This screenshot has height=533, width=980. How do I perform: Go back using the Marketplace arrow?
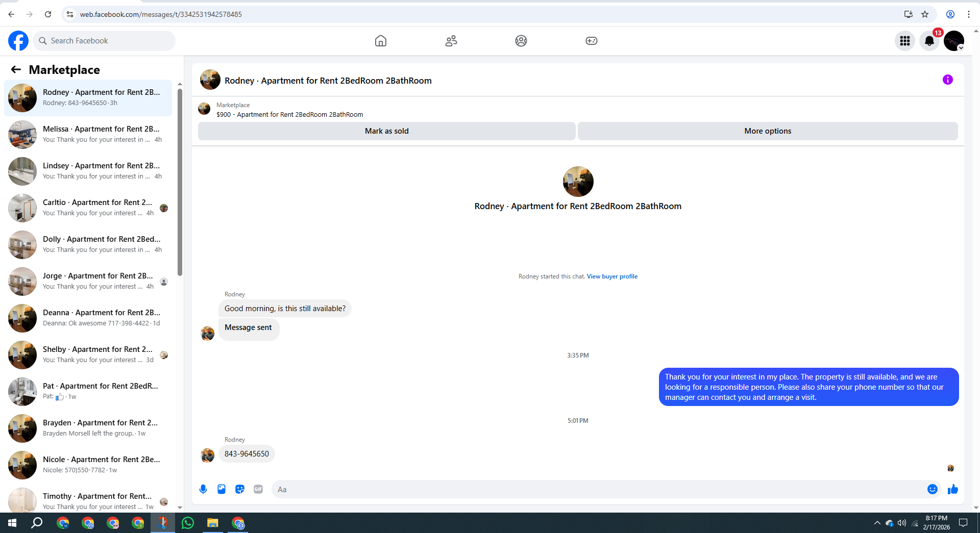pos(16,70)
